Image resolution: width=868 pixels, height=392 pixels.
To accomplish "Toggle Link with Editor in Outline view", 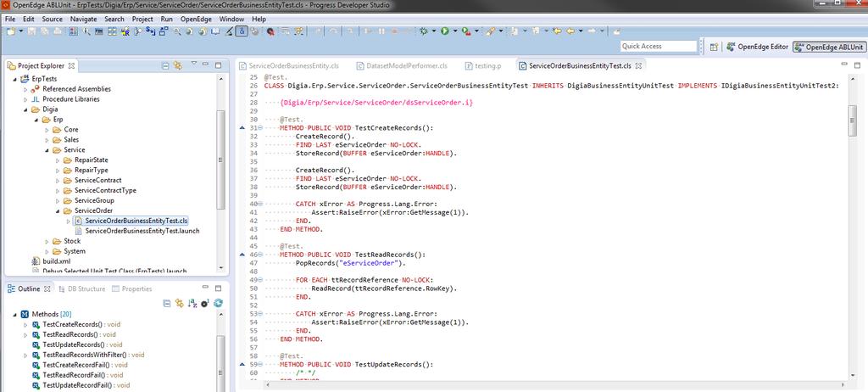I will coord(180,303).
